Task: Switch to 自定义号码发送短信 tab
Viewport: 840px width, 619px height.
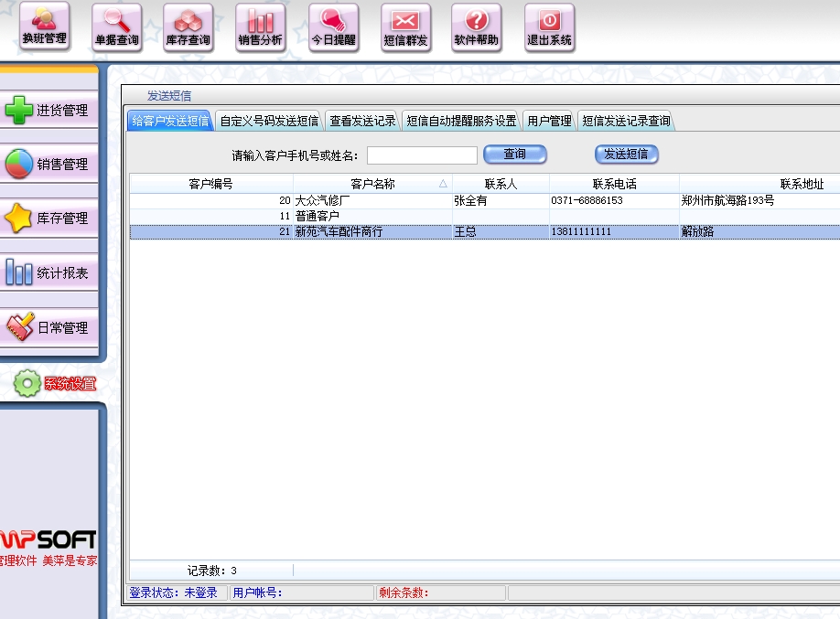Action: click(269, 121)
